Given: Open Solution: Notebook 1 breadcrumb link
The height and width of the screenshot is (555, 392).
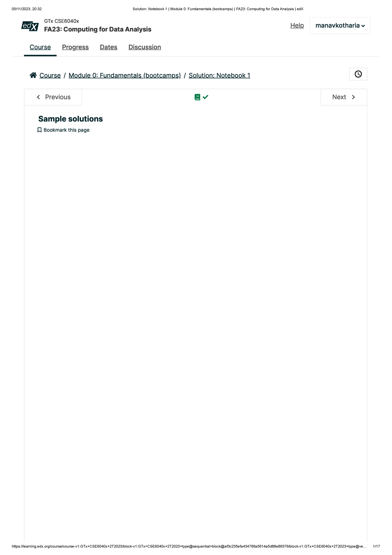Looking at the screenshot, I should (x=220, y=76).
